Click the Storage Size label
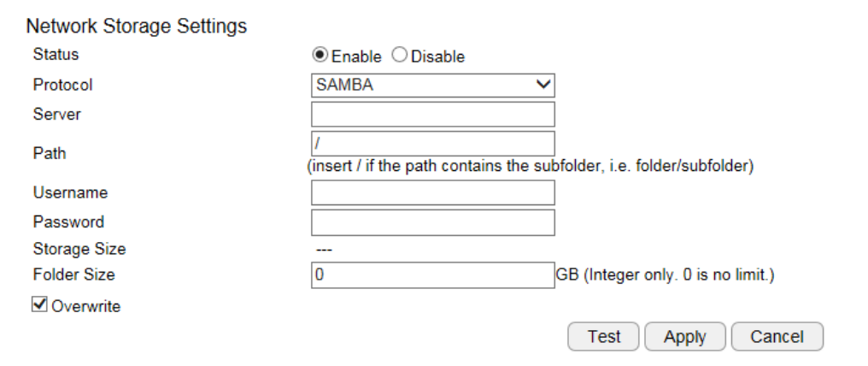Image resolution: width=868 pixels, height=366 pixels. [79, 249]
